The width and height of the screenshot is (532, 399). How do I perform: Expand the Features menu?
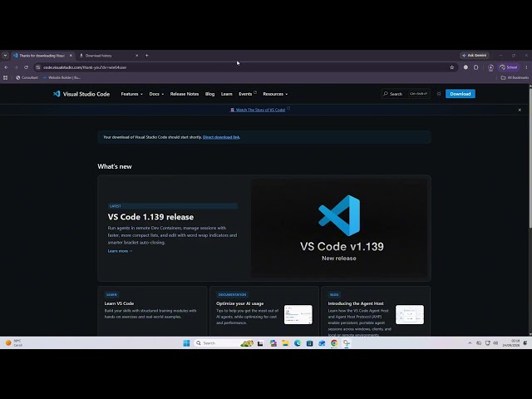coord(131,94)
